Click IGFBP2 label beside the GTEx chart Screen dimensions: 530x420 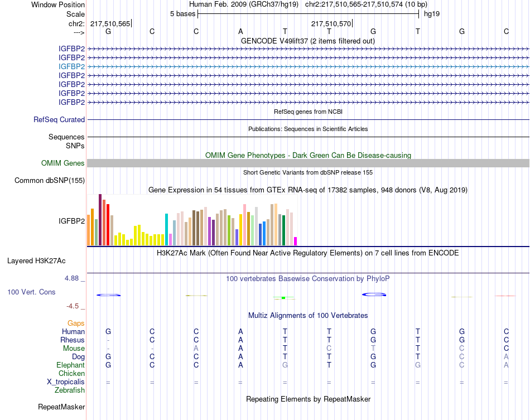[x=71, y=221]
